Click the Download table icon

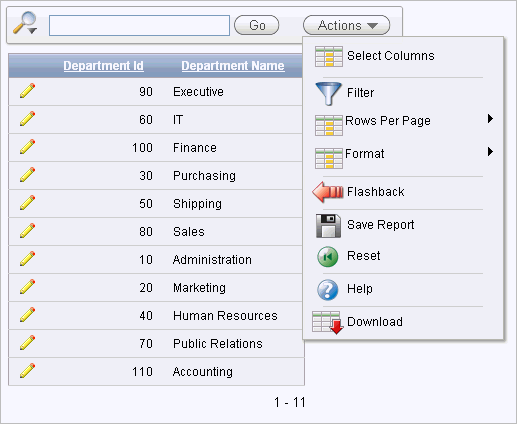328,323
